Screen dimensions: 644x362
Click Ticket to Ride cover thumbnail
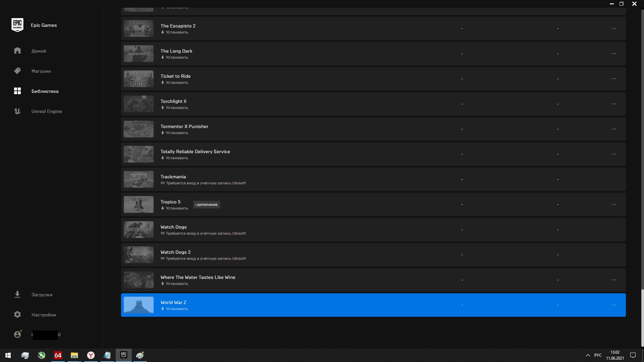coord(139,79)
